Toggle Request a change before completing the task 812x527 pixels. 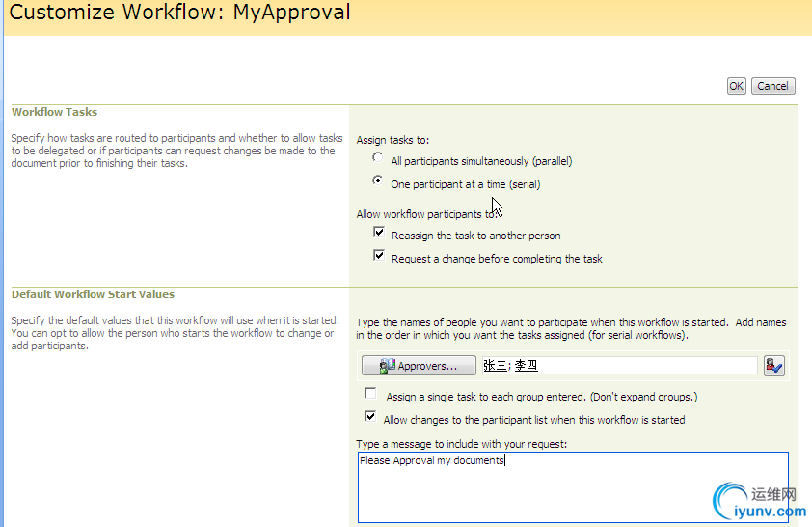(x=379, y=255)
